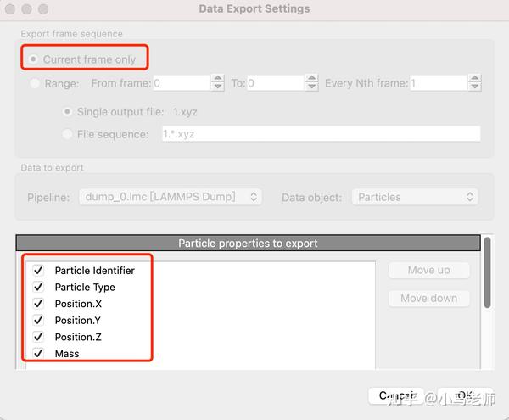Click the Move down button
The height and width of the screenshot is (420, 509).
(x=428, y=299)
